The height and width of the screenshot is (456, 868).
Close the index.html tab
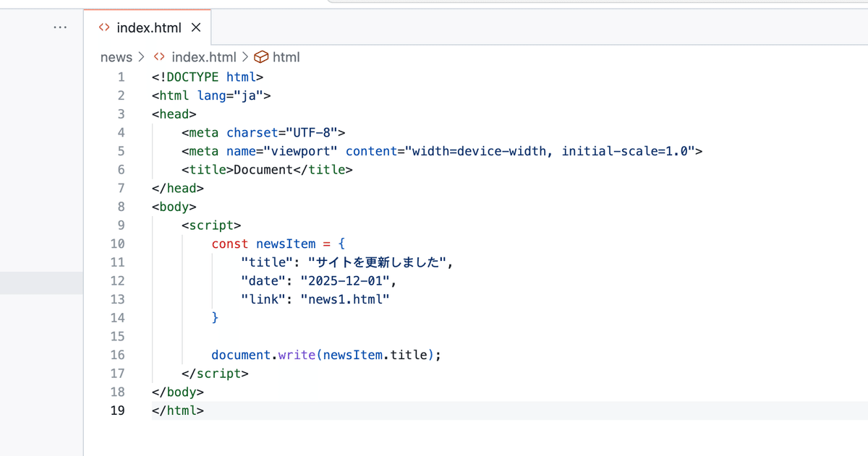click(195, 28)
